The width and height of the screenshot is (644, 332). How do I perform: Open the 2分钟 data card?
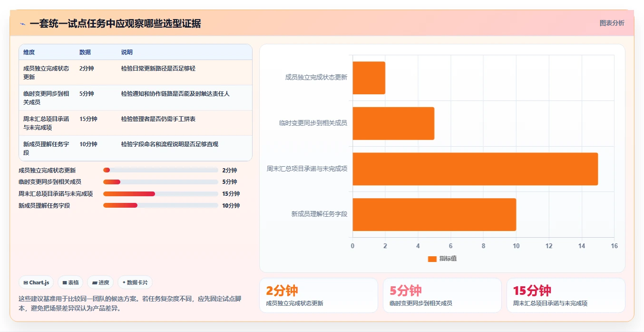click(319, 295)
